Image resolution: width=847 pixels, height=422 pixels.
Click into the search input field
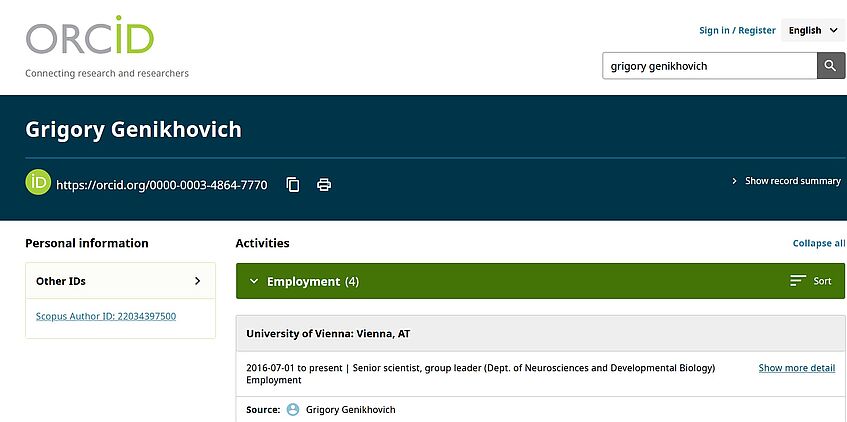709,66
